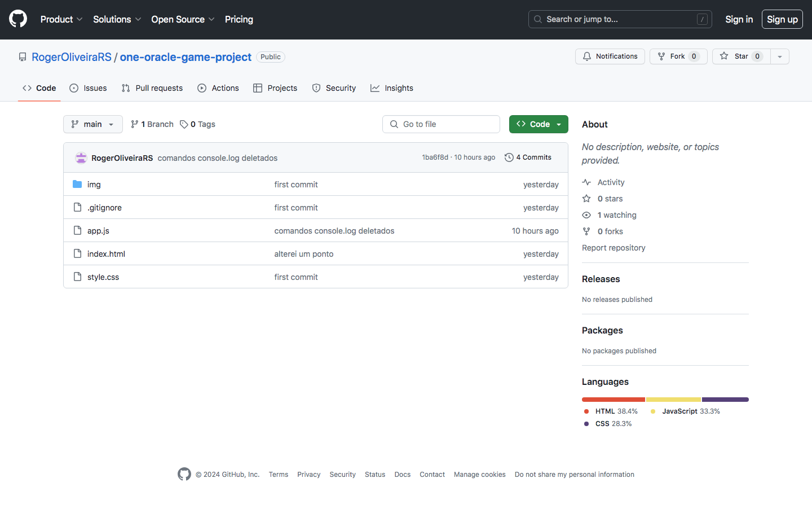812x513 pixels.
Task: Open the Insights tab
Action: [x=392, y=88]
